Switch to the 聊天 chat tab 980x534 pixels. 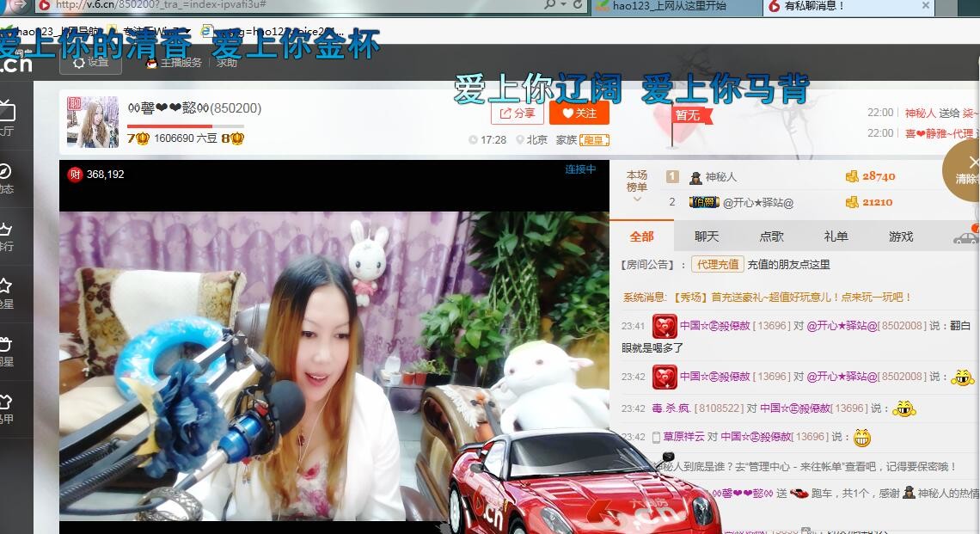point(705,236)
